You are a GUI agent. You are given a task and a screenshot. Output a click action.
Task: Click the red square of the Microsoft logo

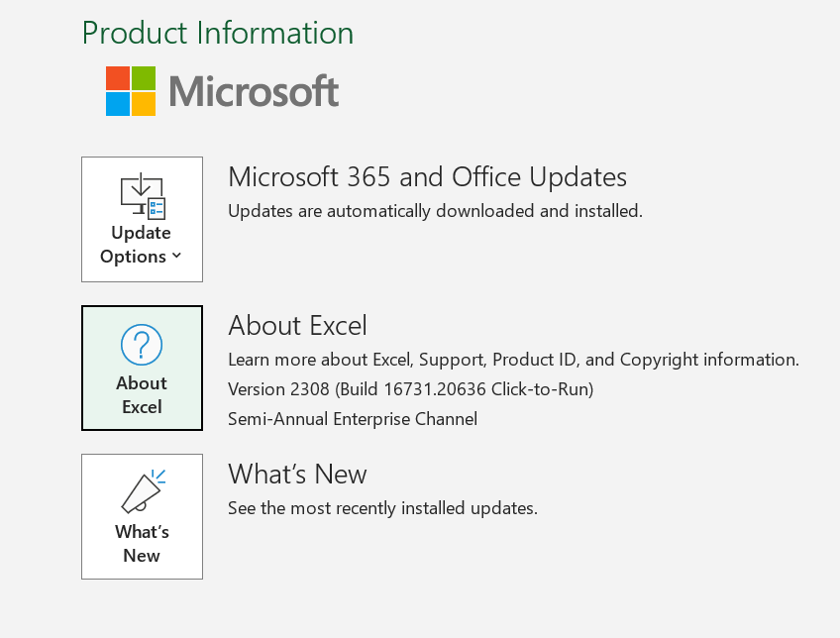click(x=118, y=78)
